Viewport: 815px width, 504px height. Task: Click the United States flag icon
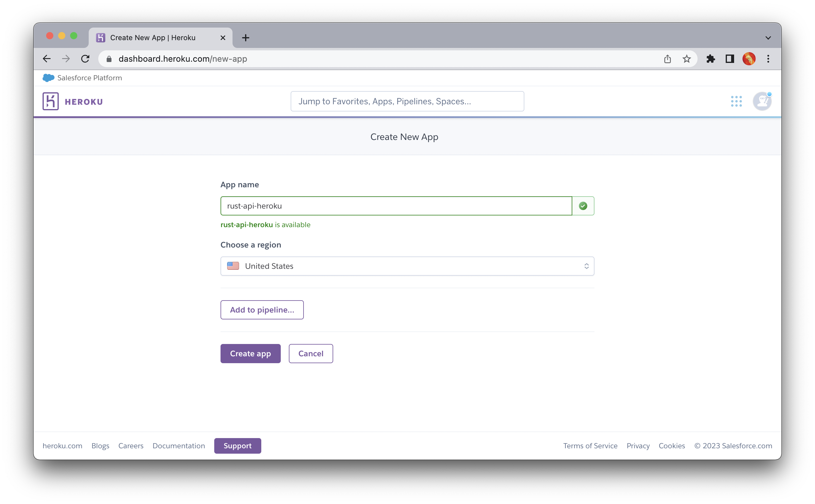click(233, 266)
